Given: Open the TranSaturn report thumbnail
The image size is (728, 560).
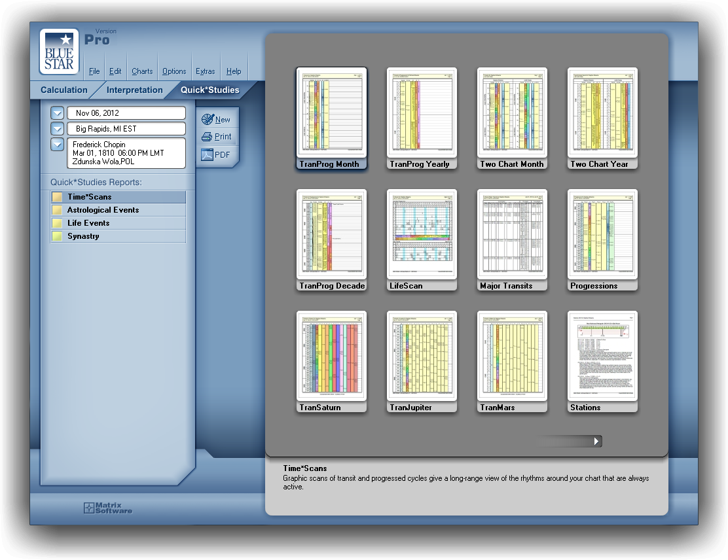Looking at the screenshot, I should tap(331, 361).
